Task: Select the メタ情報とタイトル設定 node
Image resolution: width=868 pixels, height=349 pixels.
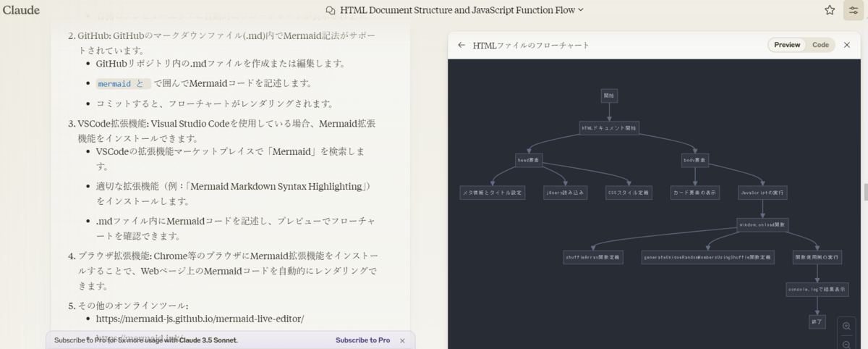Action: pos(493,193)
